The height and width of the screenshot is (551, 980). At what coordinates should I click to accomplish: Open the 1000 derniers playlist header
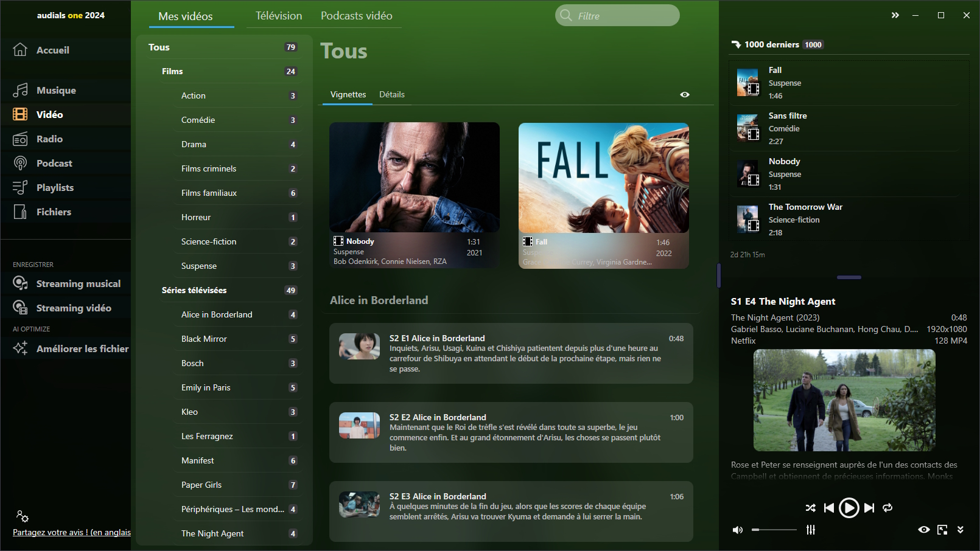coord(777,44)
